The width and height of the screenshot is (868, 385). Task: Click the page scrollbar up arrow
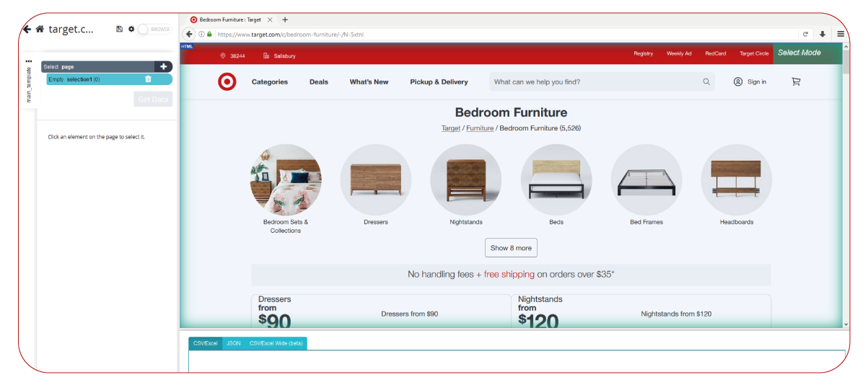coord(846,48)
